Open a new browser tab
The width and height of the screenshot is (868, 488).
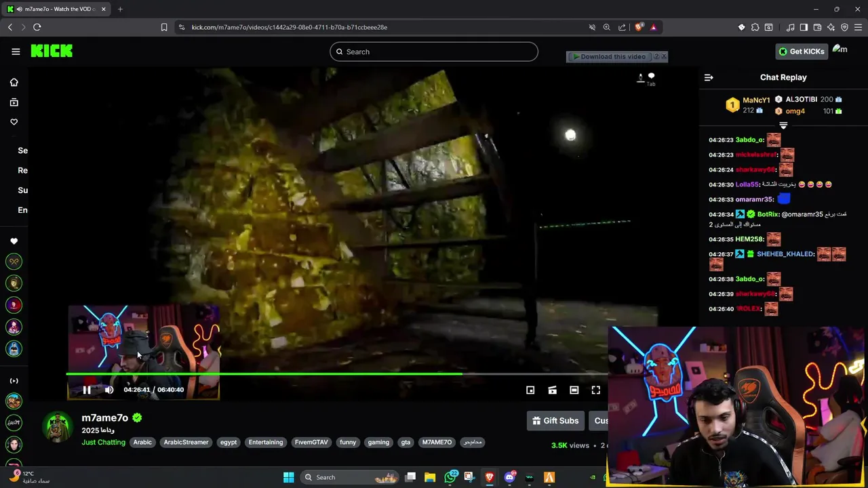click(120, 9)
